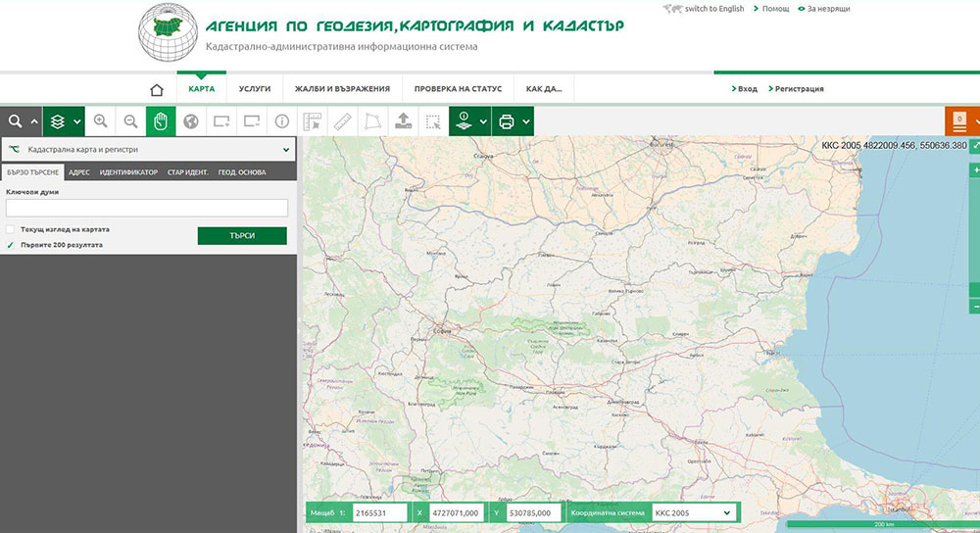The height and width of the screenshot is (533, 980).
Task: Activate the info identify tool
Action: click(x=282, y=121)
